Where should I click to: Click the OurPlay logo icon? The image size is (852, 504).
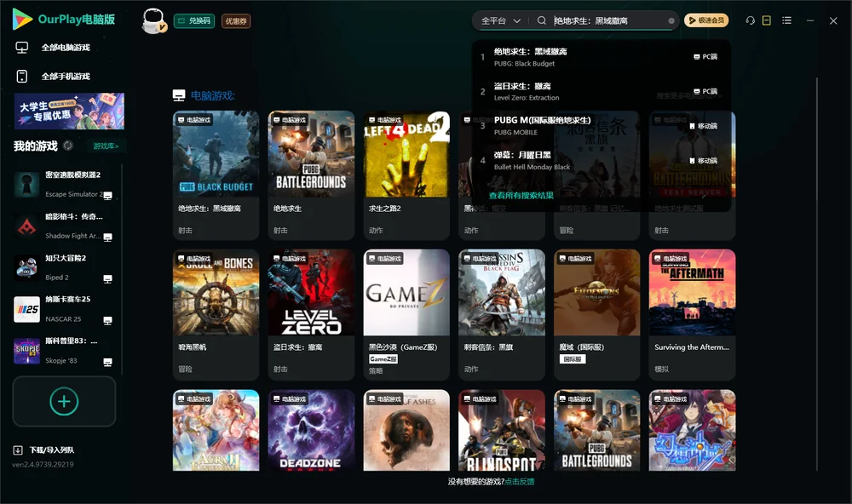22,19
